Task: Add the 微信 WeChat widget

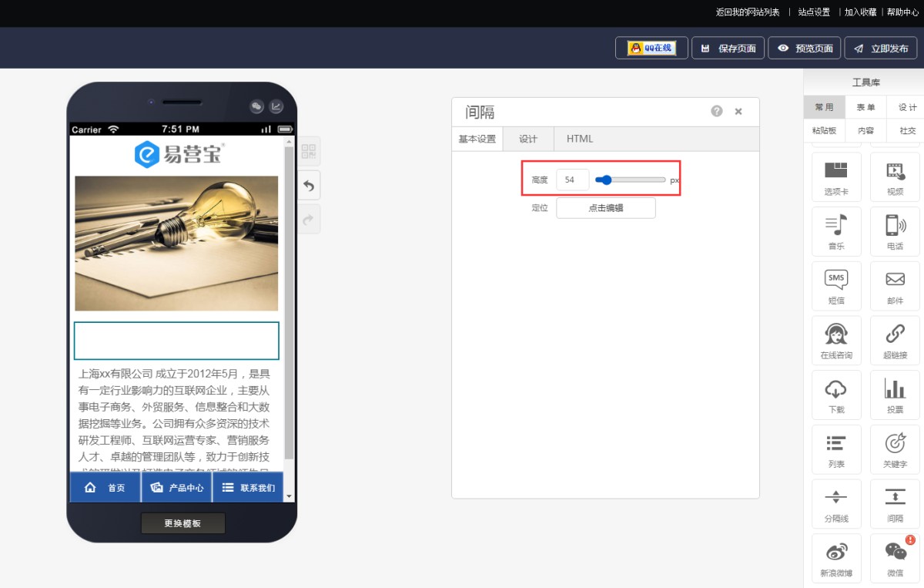Action: tap(895, 559)
